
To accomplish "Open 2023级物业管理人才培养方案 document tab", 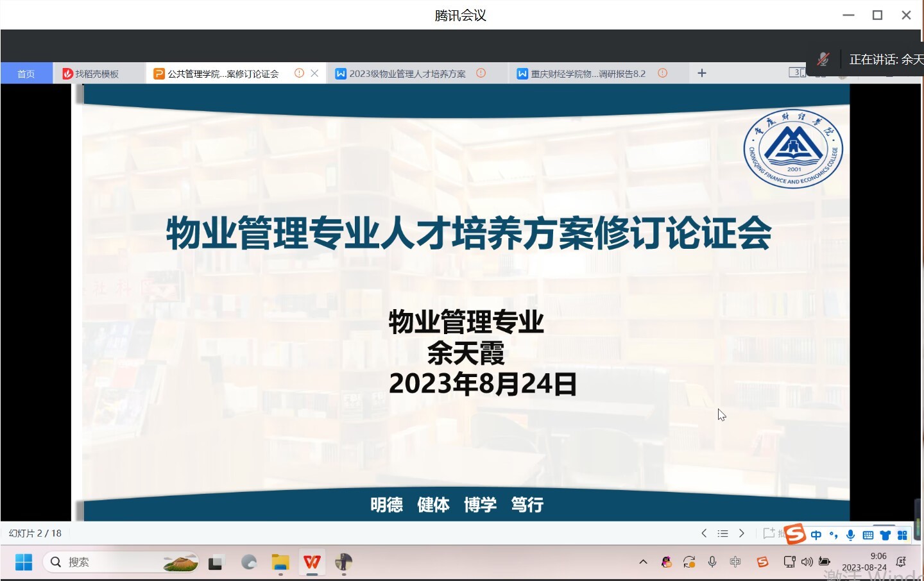I will 407,74.
